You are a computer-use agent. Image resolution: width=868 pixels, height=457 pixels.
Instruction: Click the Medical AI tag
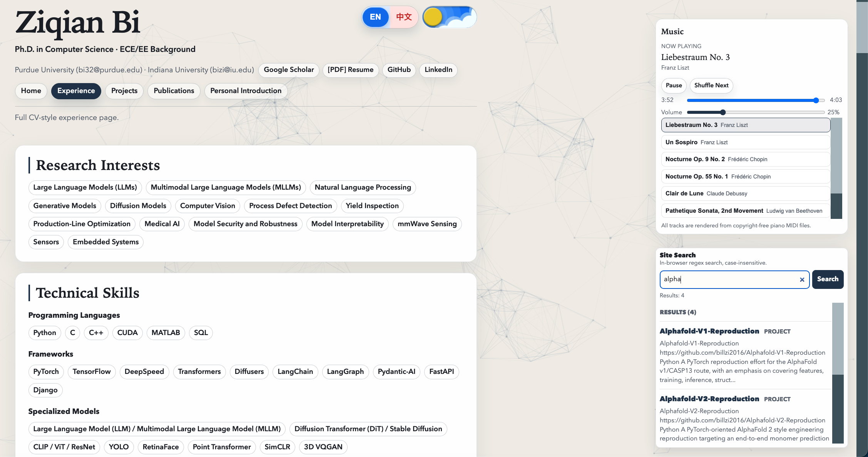tap(162, 224)
